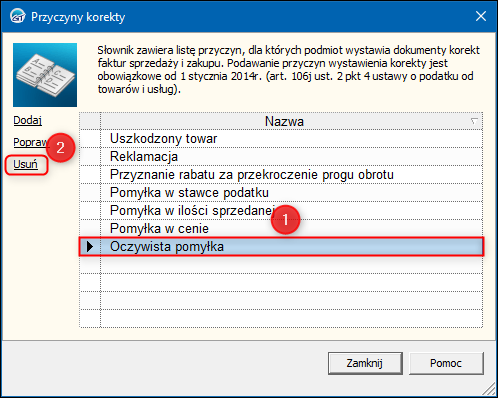
Task: Select the Pomyłka w cenie row
Action: tap(281, 229)
